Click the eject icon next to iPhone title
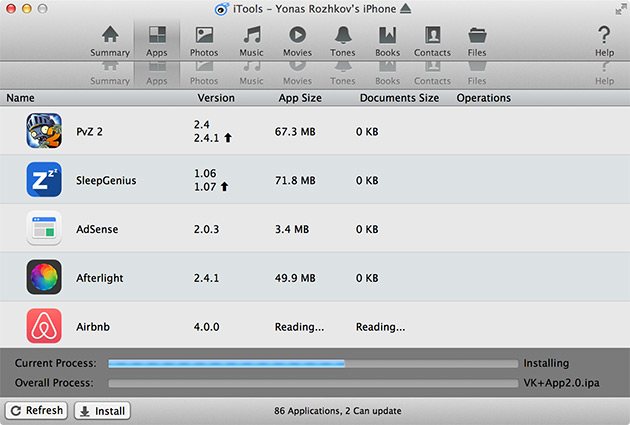This screenshot has width=630, height=425. pyautogui.click(x=405, y=8)
